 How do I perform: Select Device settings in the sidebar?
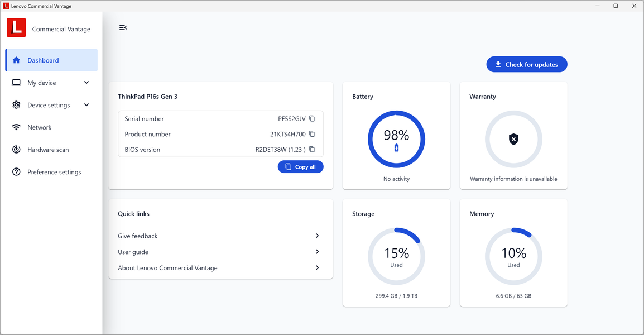(x=52, y=105)
